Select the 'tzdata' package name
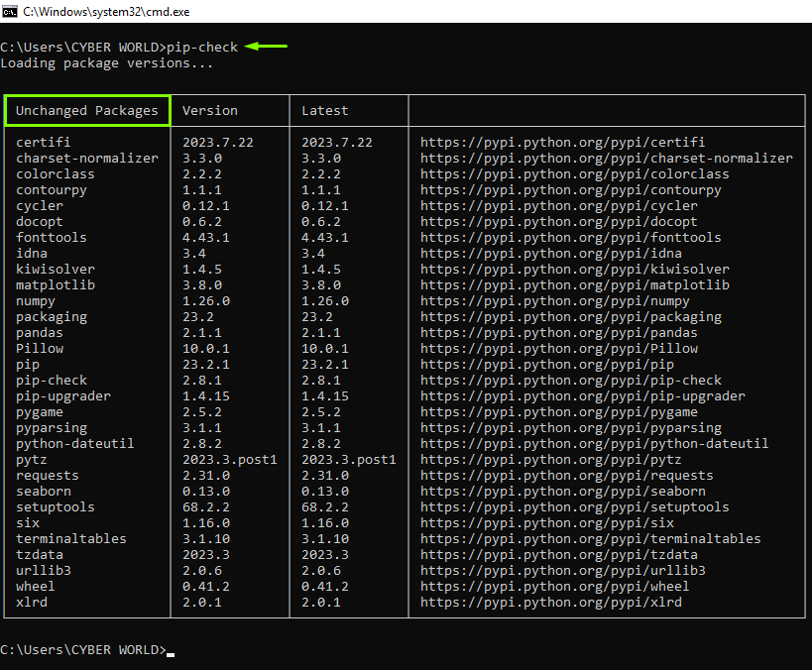812x670 pixels. point(40,555)
